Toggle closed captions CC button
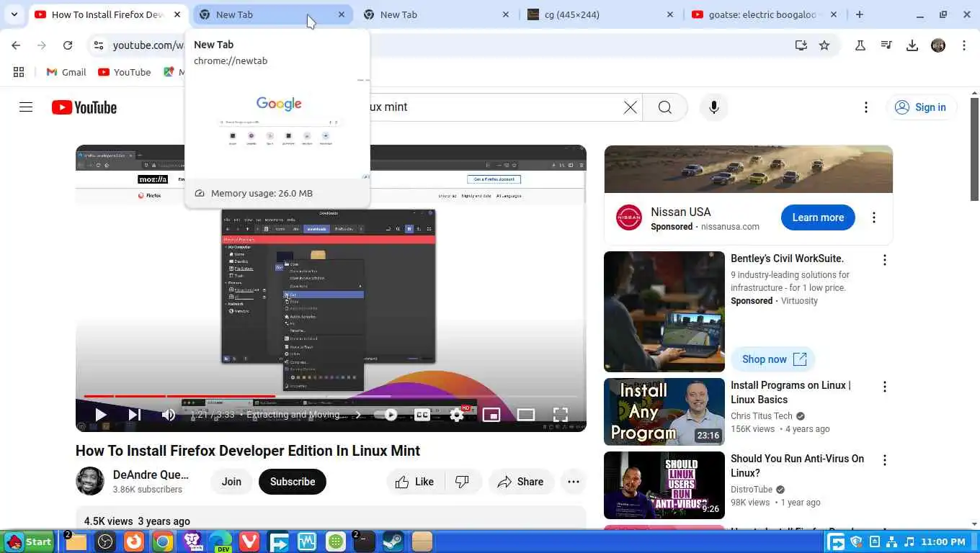The width and height of the screenshot is (980, 553). (422, 415)
